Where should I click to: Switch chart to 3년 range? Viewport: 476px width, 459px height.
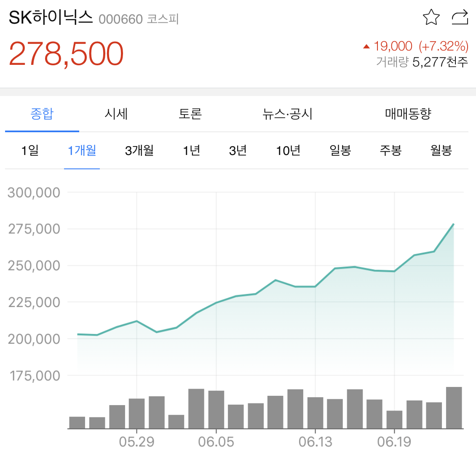coord(238,151)
